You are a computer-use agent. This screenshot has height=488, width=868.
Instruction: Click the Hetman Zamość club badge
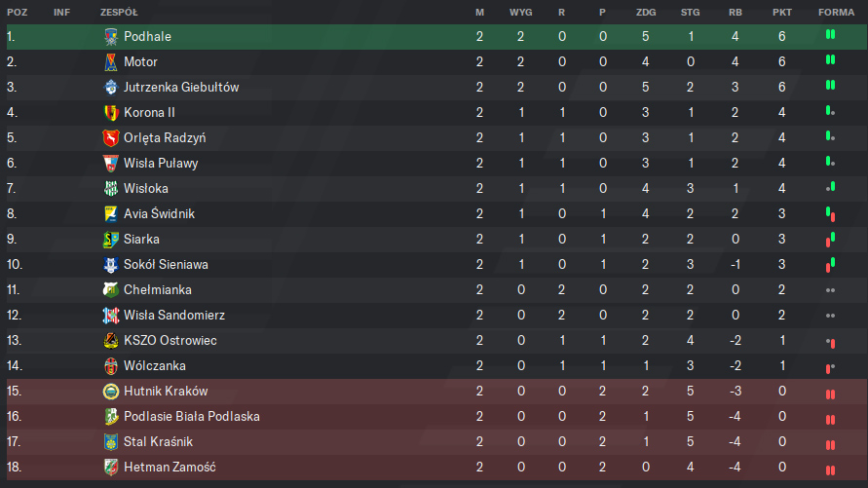(111, 467)
